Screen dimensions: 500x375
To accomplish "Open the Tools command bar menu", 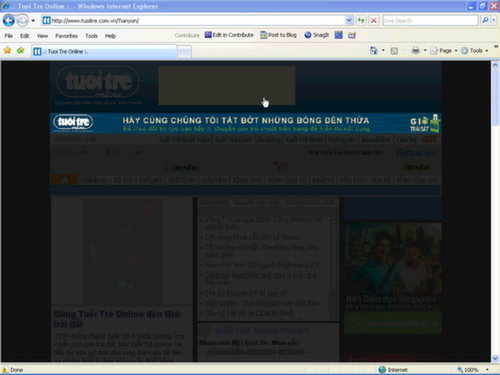I will 475,51.
